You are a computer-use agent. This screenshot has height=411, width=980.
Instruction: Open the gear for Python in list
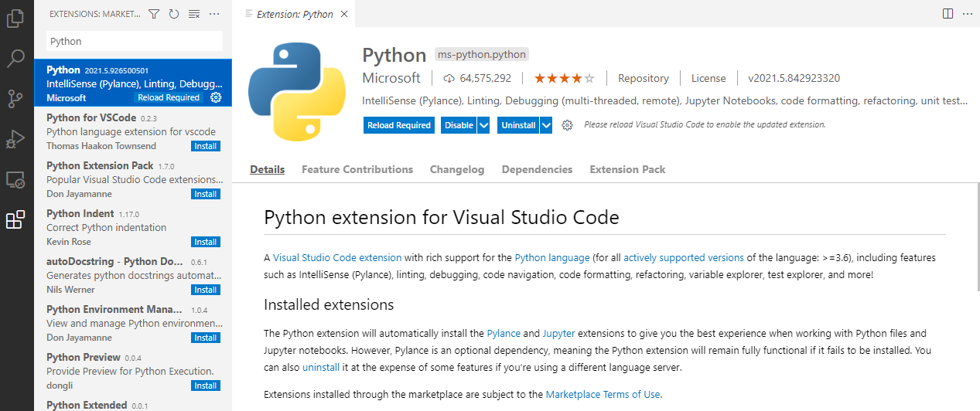(216, 97)
